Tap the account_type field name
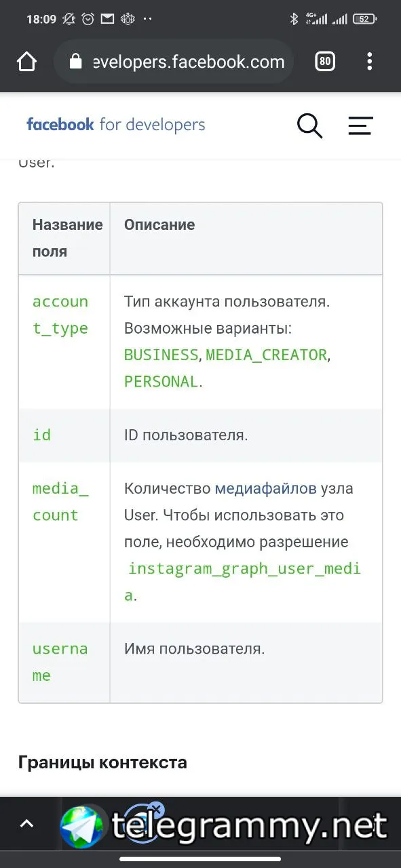Viewport: 401px width, 868px height. coord(60,315)
